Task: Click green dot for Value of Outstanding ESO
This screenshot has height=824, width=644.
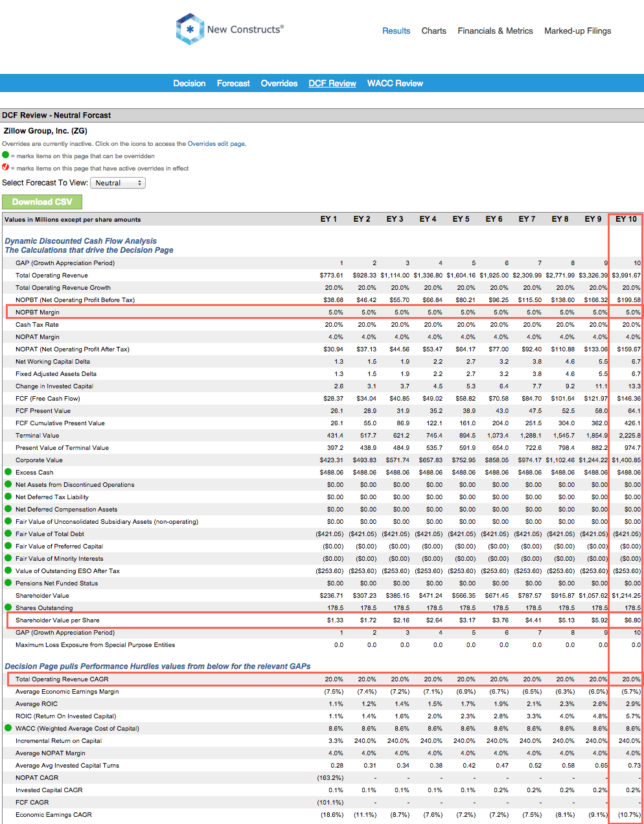Action: (8, 571)
